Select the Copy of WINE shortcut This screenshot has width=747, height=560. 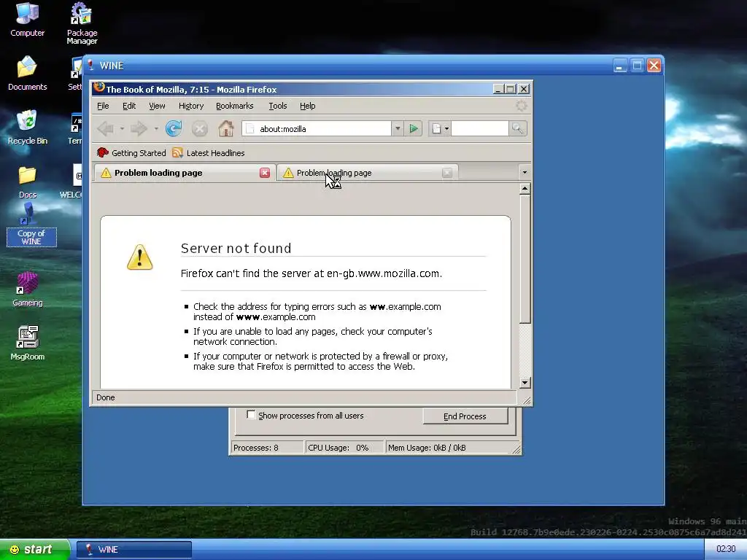click(31, 225)
